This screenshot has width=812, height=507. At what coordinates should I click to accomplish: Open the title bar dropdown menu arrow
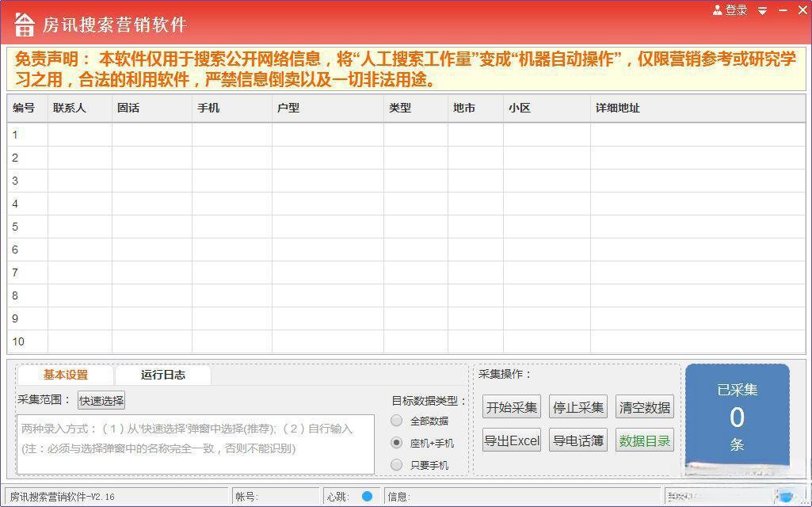click(762, 11)
